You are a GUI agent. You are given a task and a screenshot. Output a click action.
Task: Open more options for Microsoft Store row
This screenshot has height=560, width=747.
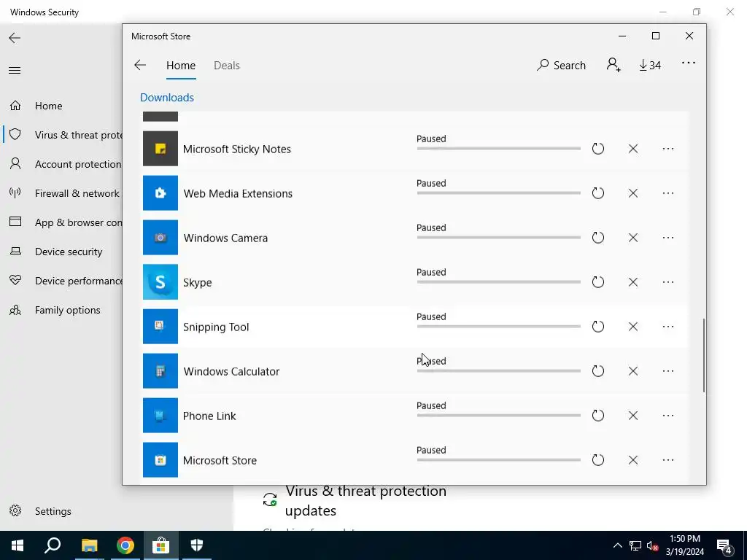668,460
